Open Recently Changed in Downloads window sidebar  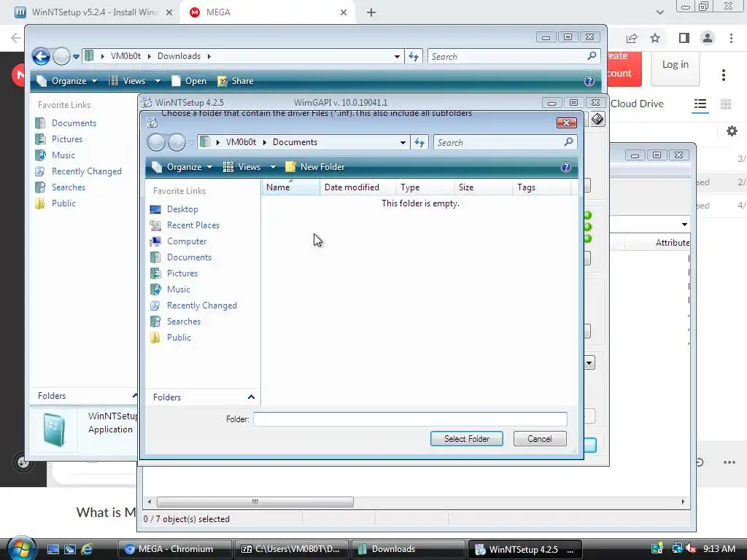(x=86, y=171)
